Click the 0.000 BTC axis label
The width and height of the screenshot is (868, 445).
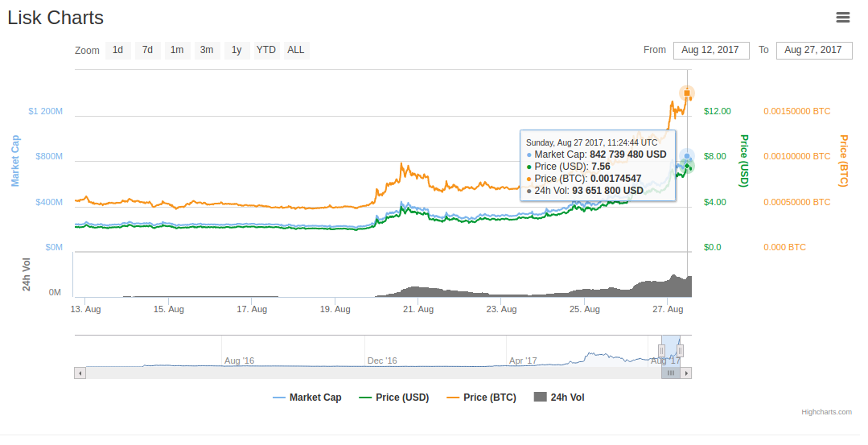(x=784, y=247)
